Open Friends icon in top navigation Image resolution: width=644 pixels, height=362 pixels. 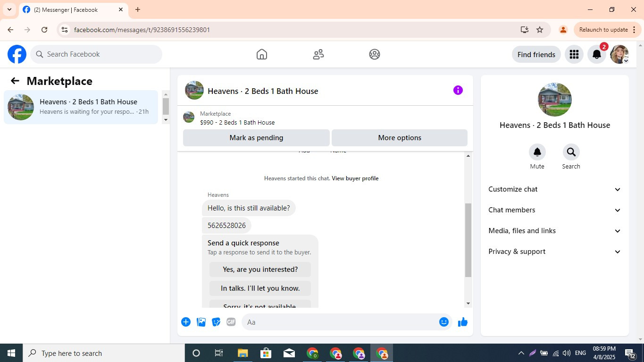[318, 54]
